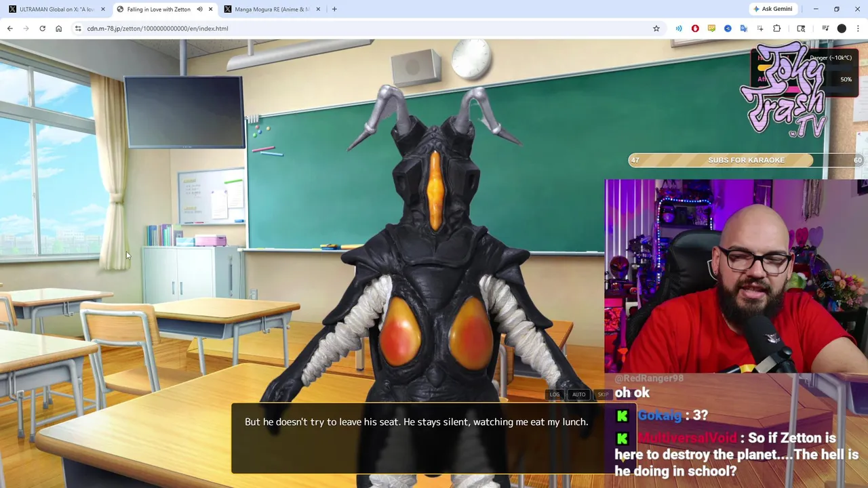Open the Extensions puzzle menu
868x488 pixels.
pos(776,28)
